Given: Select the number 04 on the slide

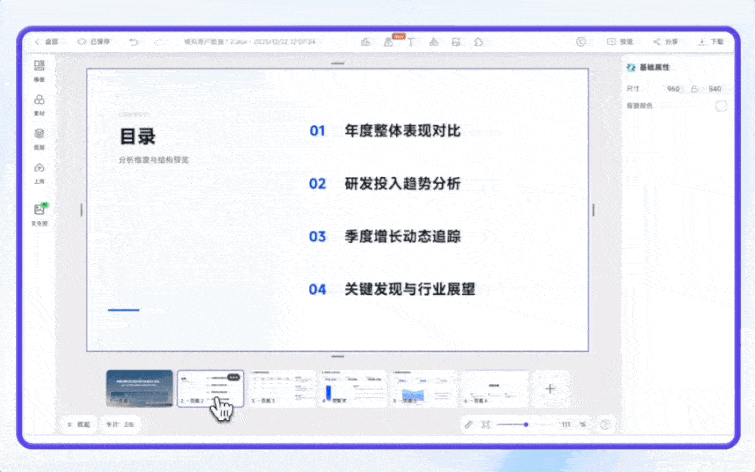Looking at the screenshot, I should pos(317,289).
